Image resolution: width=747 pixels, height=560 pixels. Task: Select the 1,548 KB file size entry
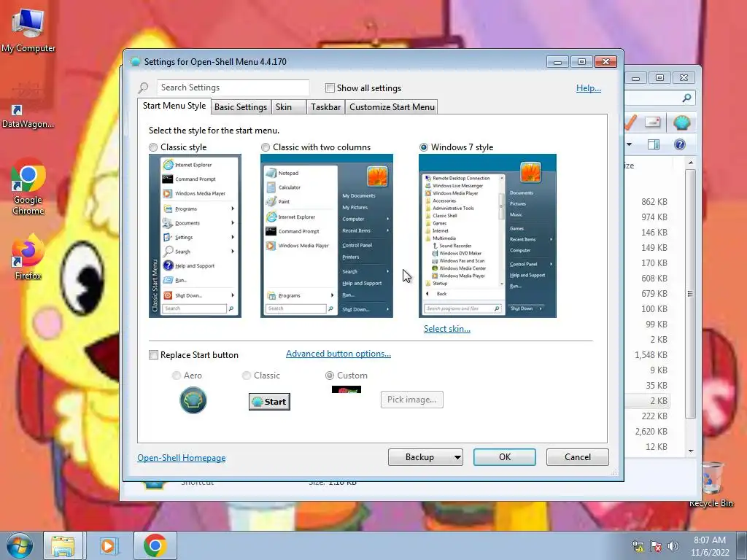coord(651,355)
